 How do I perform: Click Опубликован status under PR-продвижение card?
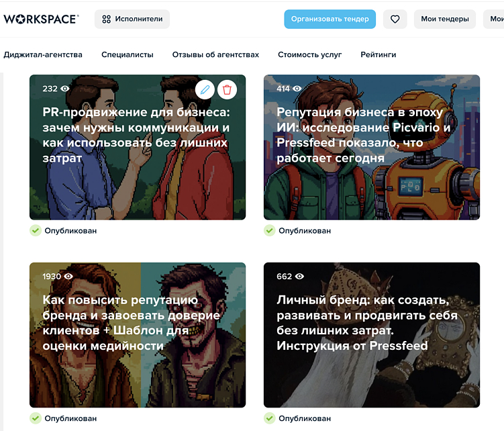tap(70, 231)
